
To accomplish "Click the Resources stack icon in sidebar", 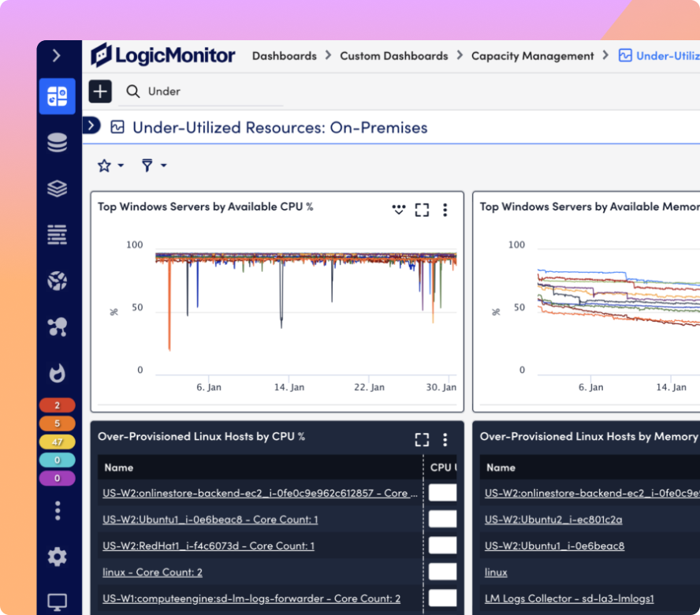I will pyautogui.click(x=57, y=143).
